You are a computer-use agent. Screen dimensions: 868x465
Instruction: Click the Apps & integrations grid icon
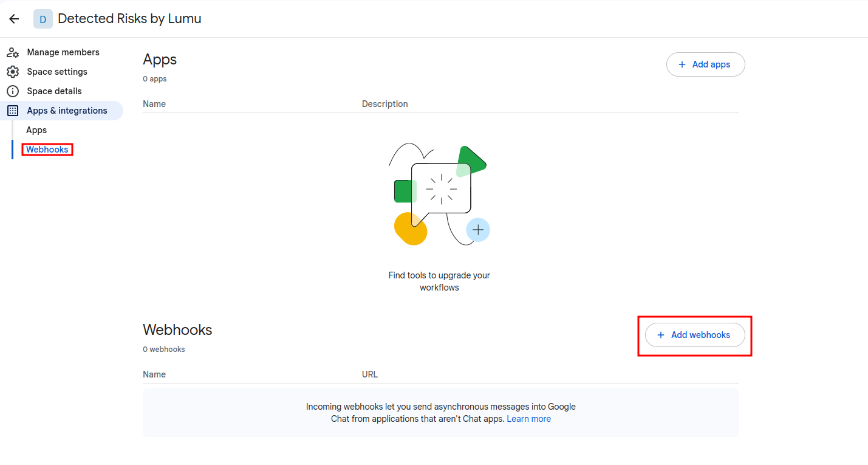tap(13, 111)
